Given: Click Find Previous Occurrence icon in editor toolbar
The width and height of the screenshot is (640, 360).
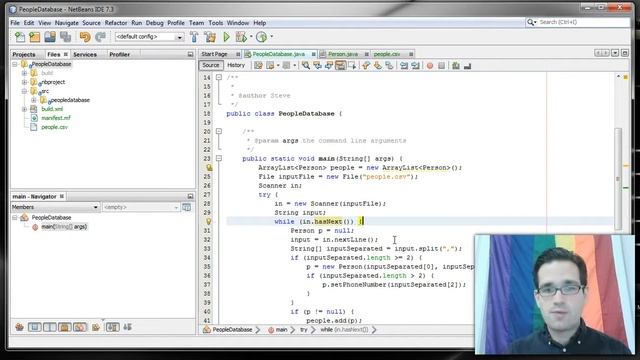Looking at the screenshot, I should coord(317,65).
